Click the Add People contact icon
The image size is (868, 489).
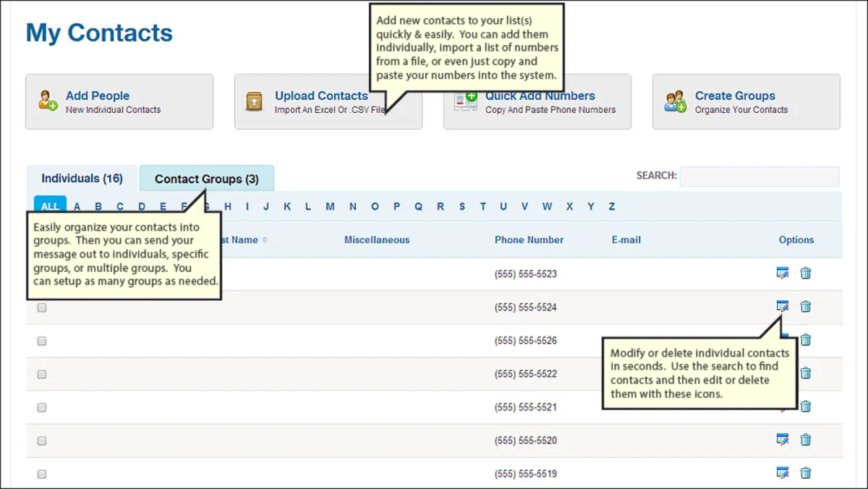pos(48,101)
